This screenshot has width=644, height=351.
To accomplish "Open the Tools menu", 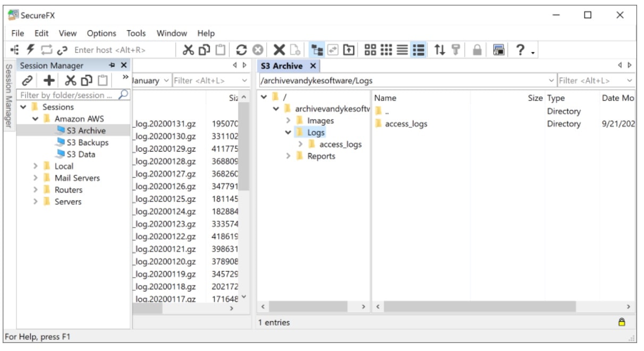I will (136, 33).
